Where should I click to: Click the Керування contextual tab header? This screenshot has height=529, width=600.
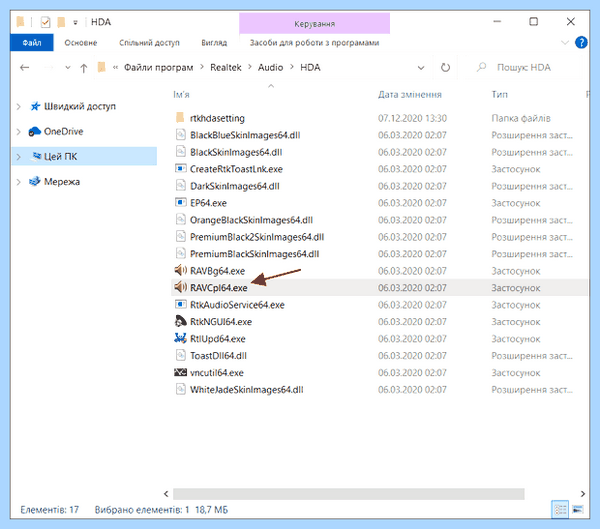click(x=315, y=23)
